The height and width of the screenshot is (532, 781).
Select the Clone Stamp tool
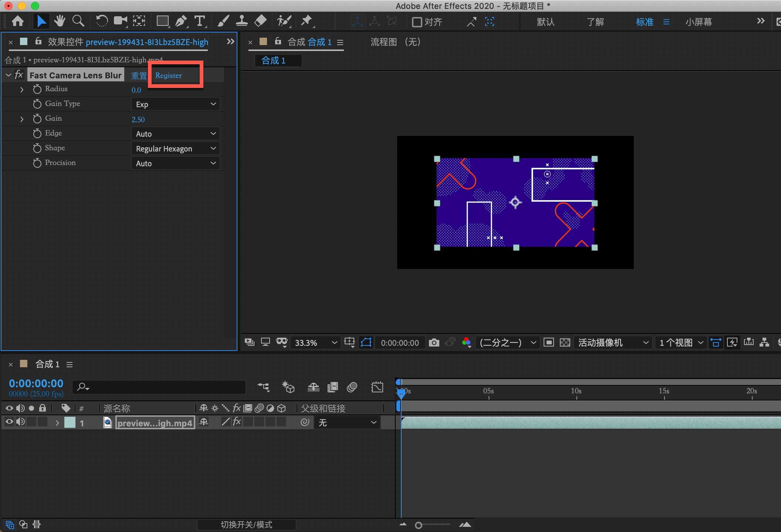(x=241, y=21)
